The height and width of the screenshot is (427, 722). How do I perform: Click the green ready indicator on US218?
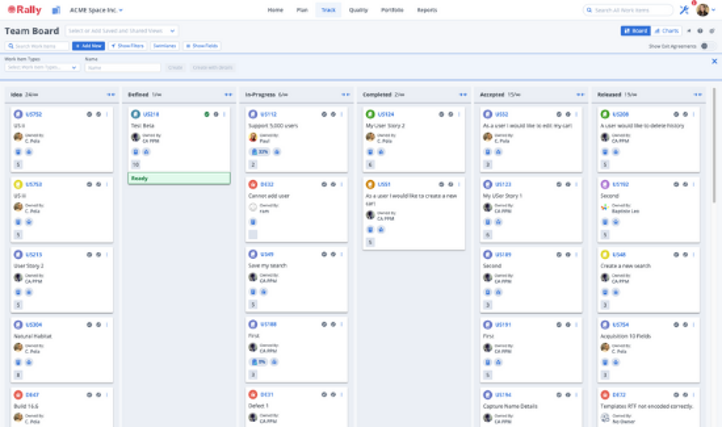click(x=207, y=115)
